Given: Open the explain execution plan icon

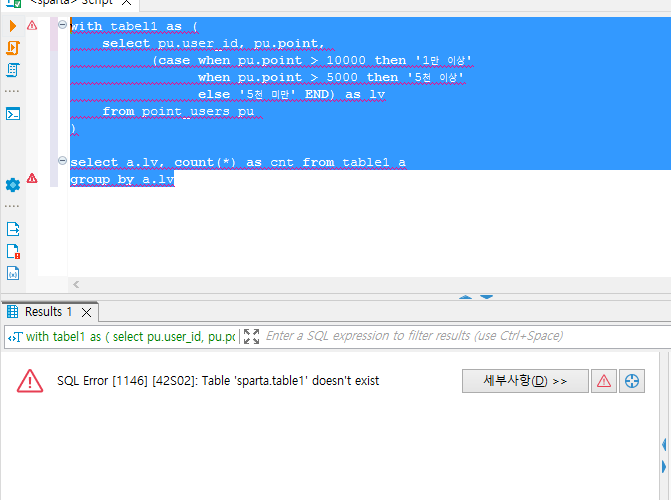Looking at the screenshot, I should 12,70.
